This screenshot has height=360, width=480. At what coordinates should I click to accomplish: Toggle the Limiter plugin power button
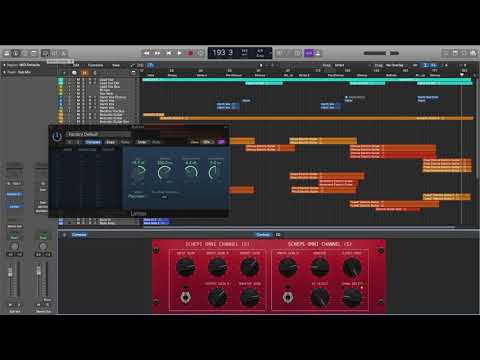57,136
